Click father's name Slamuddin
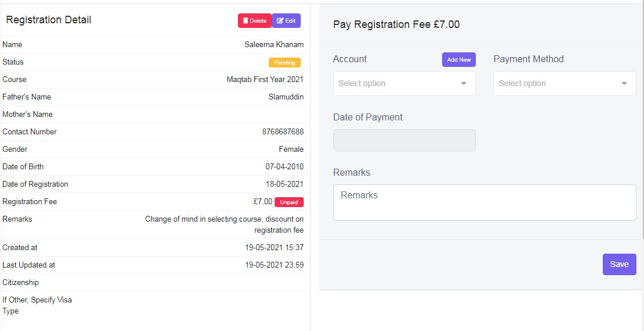The image size is (644, 331). coord(286,97)
